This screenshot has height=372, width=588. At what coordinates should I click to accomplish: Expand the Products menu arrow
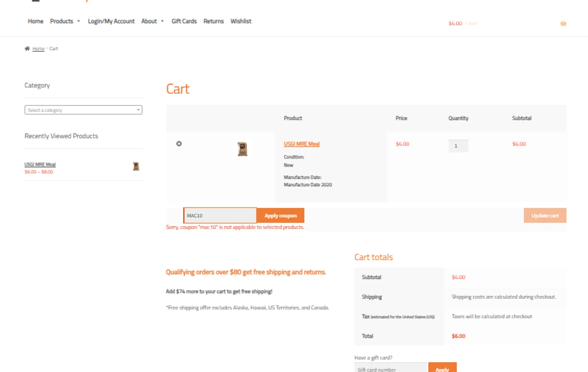pos(78,21)
